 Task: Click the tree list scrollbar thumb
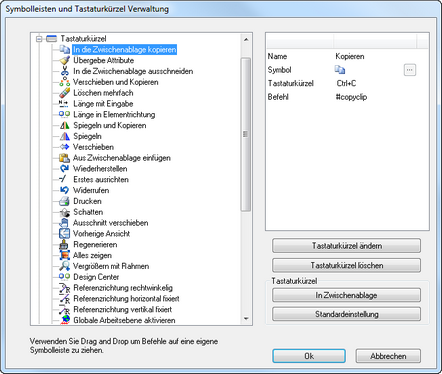(246, 134)
